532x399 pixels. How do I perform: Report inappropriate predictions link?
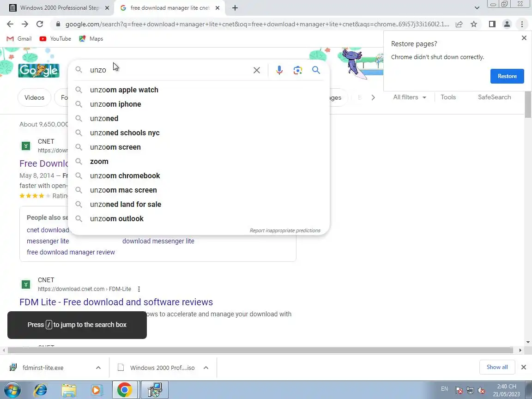click(285, 231)
